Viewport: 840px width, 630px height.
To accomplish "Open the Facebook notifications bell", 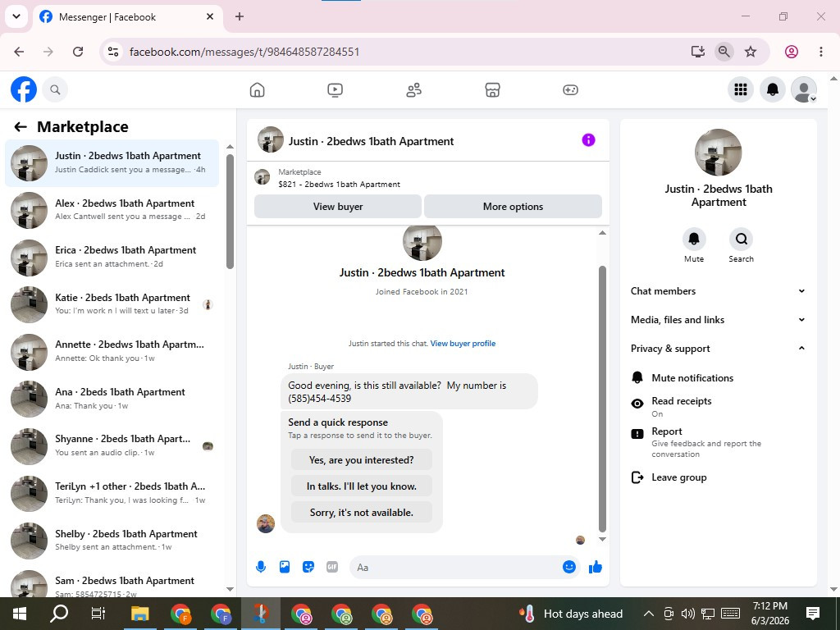I will click(x=773, y=89).
